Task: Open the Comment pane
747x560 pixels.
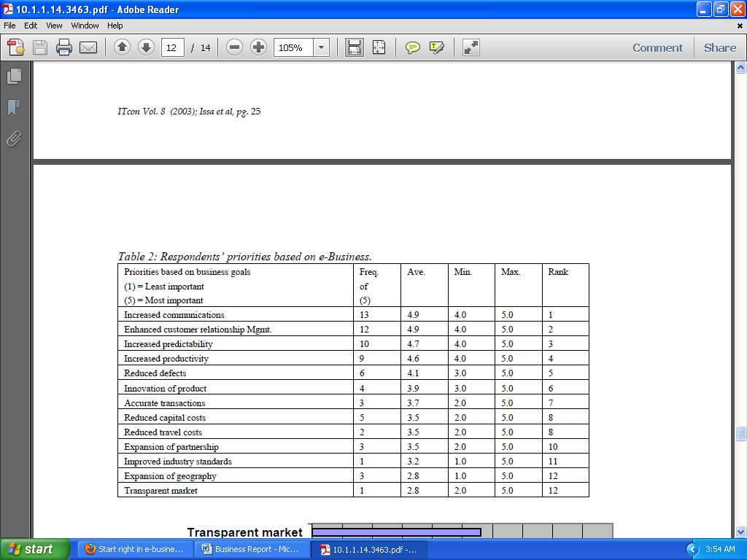Action: point(657,48)
